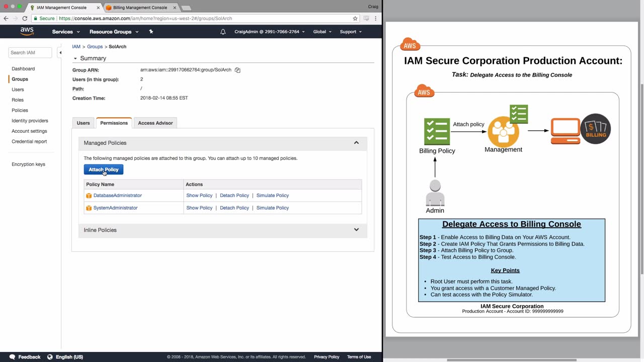This screenshot has width=644, height=362.
Task: Click the Craig profile button in Chrome
Action: pos(373,7)
